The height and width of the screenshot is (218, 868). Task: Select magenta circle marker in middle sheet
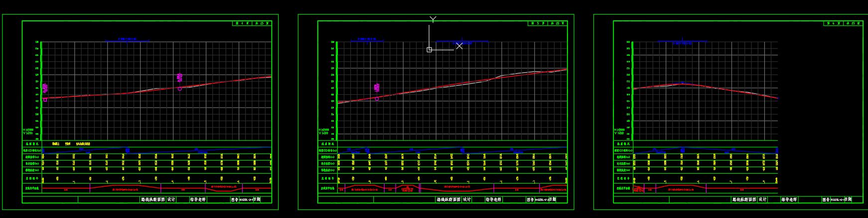pos(377,99)
